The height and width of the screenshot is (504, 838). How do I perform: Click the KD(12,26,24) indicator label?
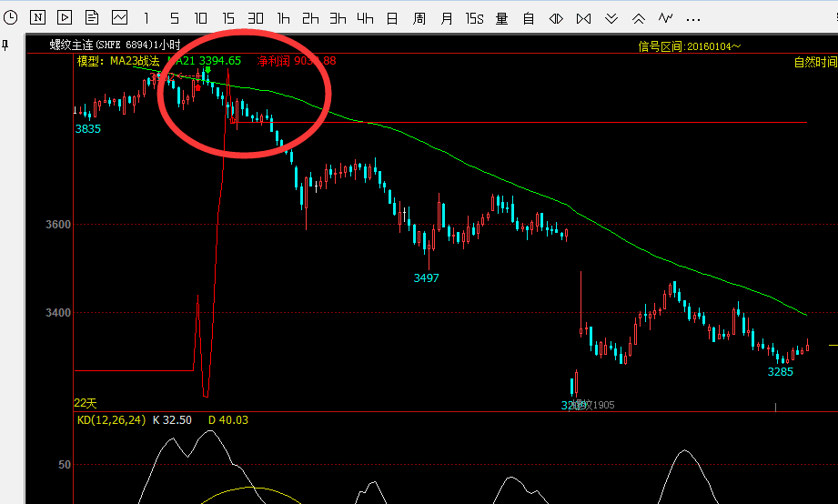(x=110, y=420)
